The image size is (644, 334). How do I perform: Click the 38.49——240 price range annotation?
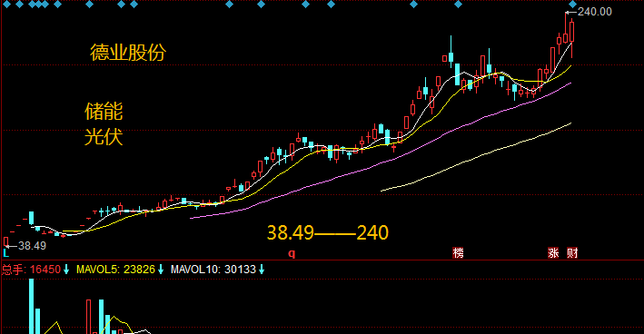point(327,232)
